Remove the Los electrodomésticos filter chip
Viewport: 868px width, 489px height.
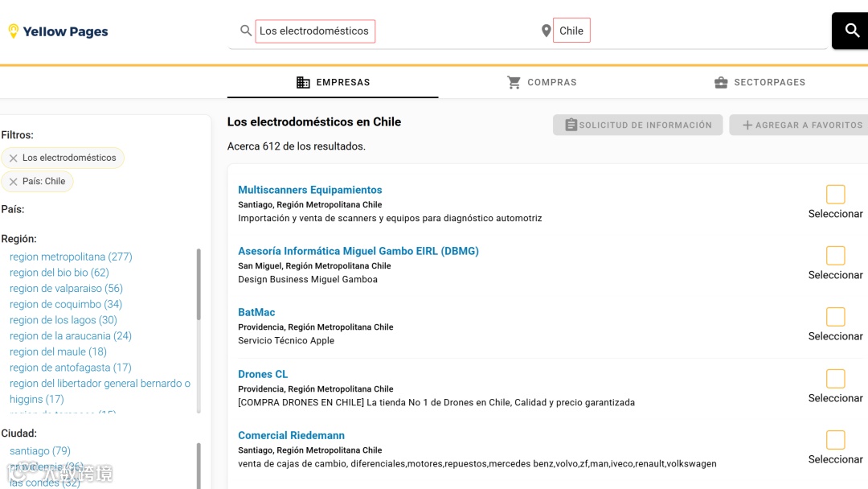[14, 158]
